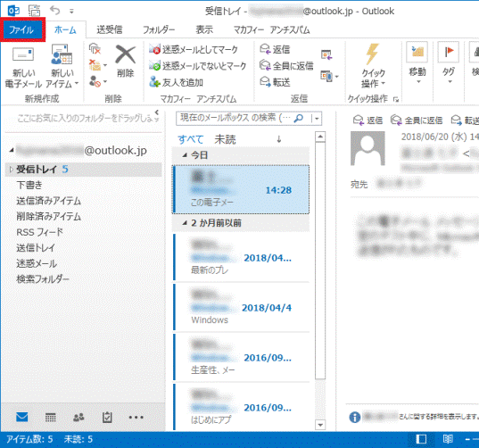Image resolution: width=479 pixels, height=448 pixels.
Task: Switch to People view icon
Action: 78,417
